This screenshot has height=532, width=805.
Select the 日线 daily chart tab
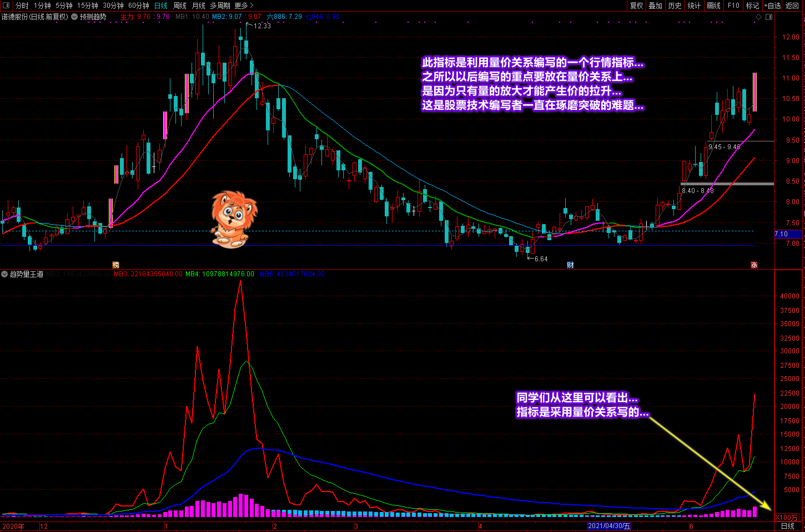click(x=161, y=6)
